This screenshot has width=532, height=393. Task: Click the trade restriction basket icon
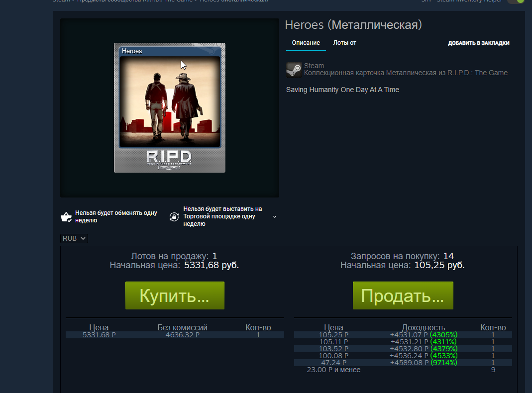tap(66, 217)
